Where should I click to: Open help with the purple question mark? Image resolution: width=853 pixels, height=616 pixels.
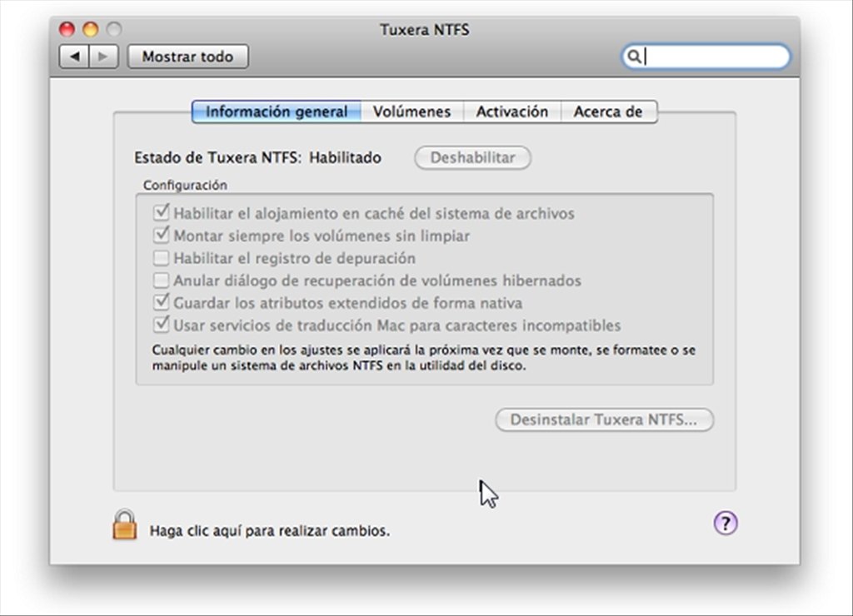[726, 523]
